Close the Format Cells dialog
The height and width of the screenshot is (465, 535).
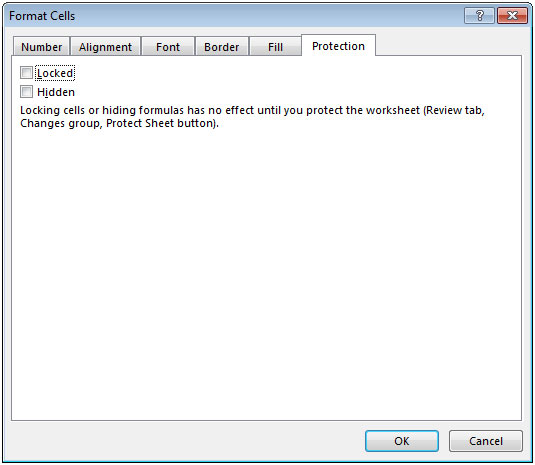coord(512,16)
